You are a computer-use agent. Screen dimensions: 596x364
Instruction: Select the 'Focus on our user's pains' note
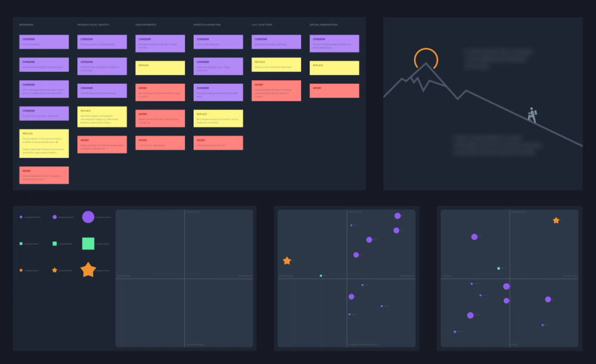(x=44, y=113)
